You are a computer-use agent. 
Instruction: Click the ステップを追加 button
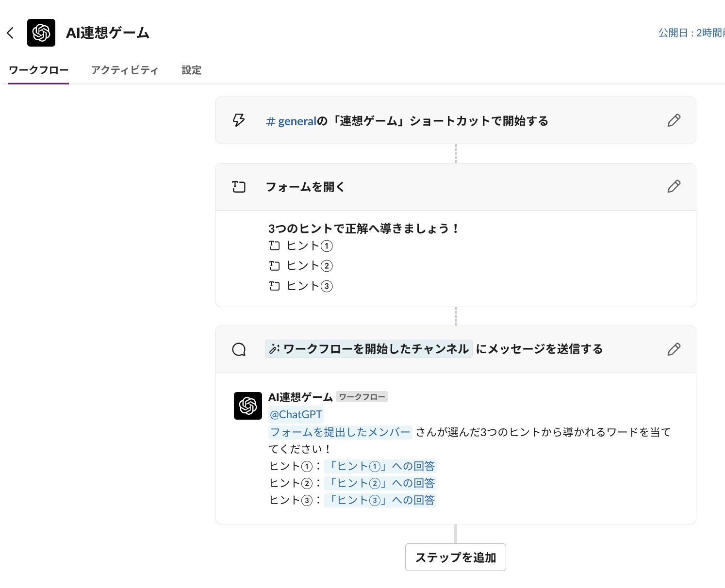click(455, 557)
